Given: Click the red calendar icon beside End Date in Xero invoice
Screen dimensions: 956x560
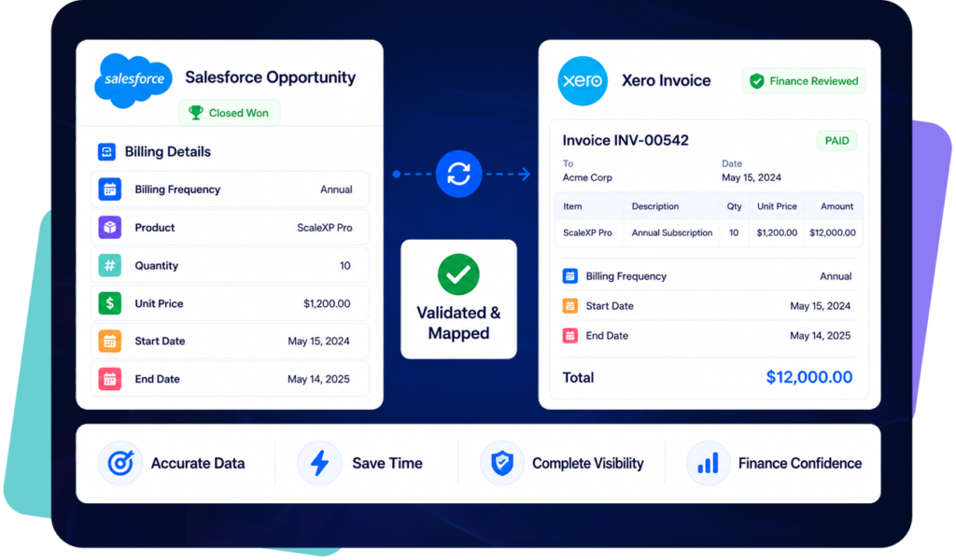Looking at the screenshot, I should pos(570,336).
